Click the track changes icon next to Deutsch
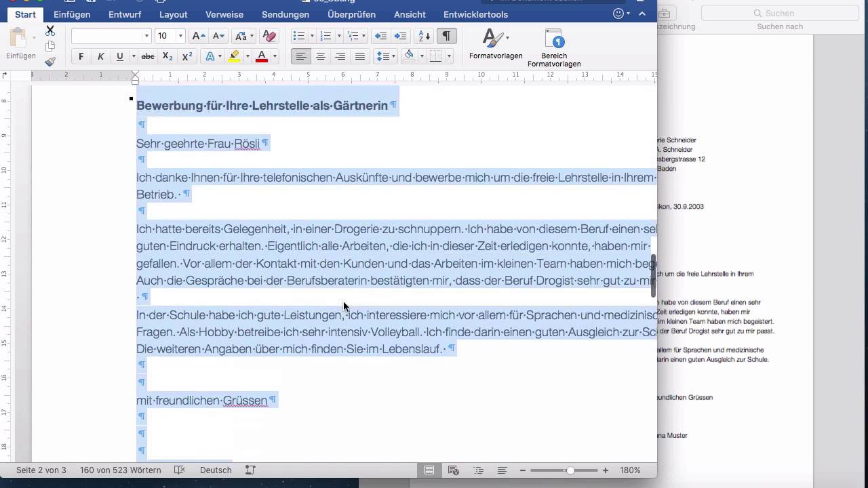The width and height of the screenshot is (868, 488). 250,470
